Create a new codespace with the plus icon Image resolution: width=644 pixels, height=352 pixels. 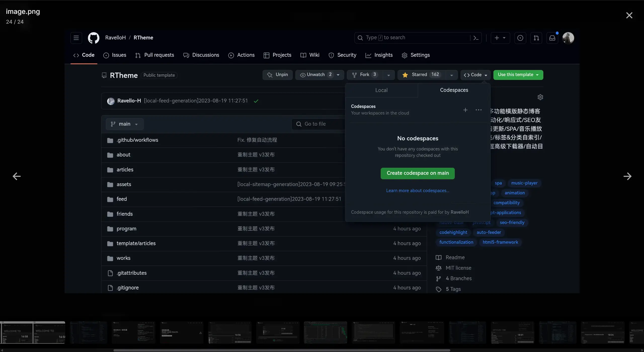pyautogui.click(x=465, y=110)
